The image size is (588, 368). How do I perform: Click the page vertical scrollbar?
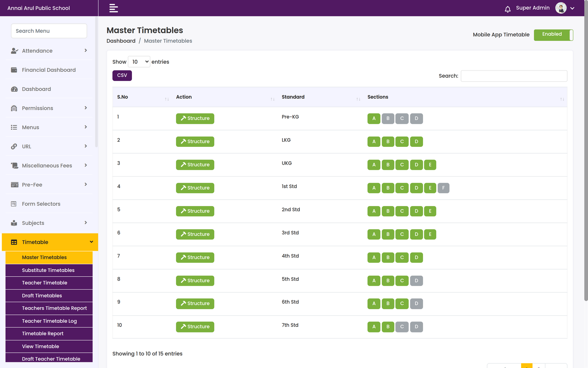(x=586, y=151)
